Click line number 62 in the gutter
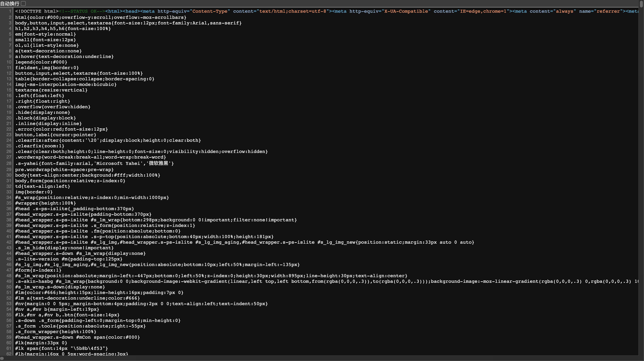Image resolution: width=644 pixels, height=361 pixels. pyautogui.click(x=9, y=354)
